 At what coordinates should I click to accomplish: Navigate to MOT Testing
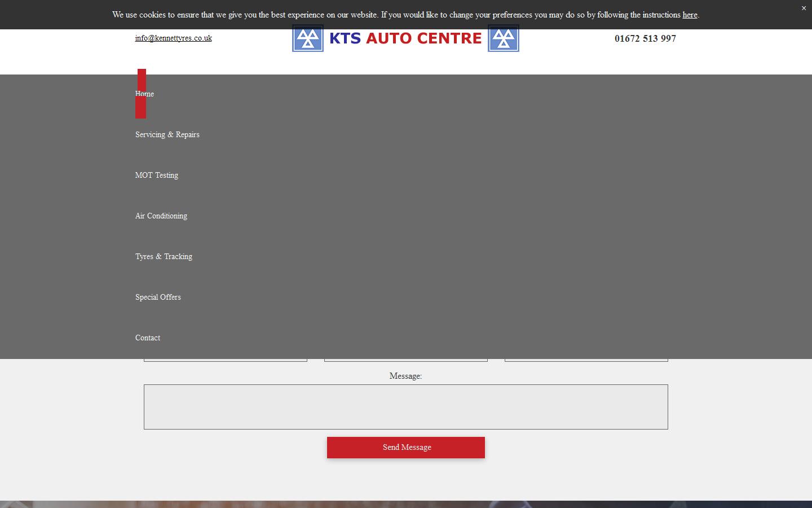tap(157, 175)
